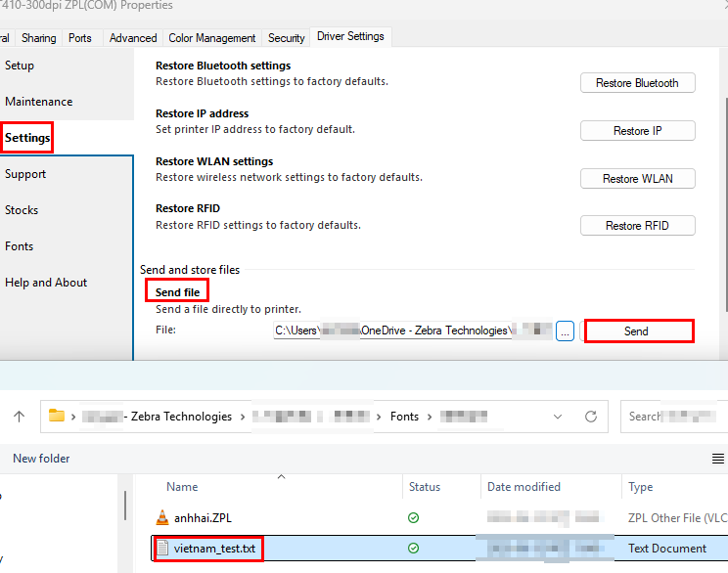Click the folder icon in the address bar
Screen dimensions: 728x573
click(x=58, y=417)
